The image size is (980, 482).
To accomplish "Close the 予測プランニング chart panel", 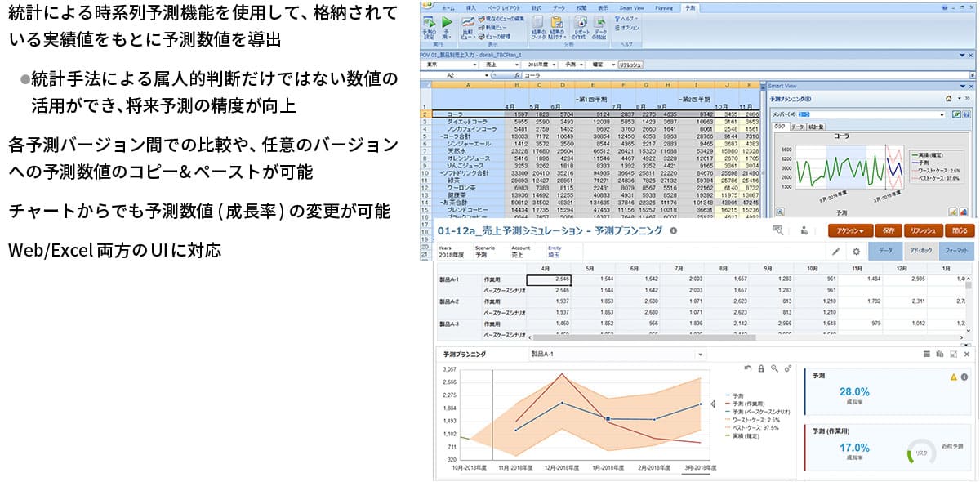I will coord(967,354).
